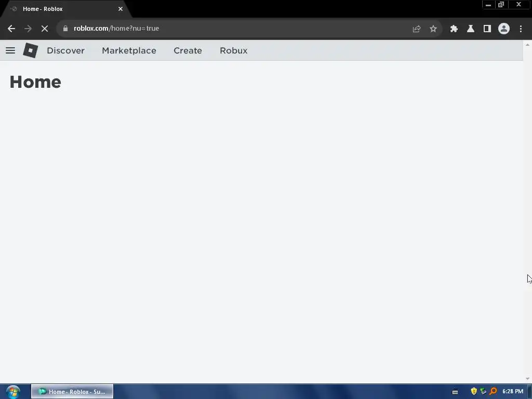532x399 pixels.
Task: Open the Discover page
Action: point(65,50)
